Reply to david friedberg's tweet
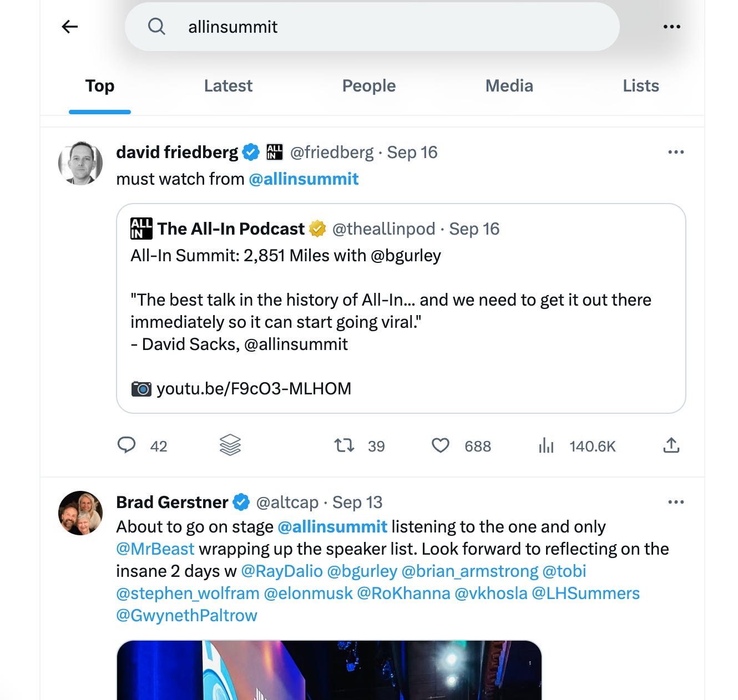Image resolution: width=738 pixels, height=700 pixels. (127, 445)
